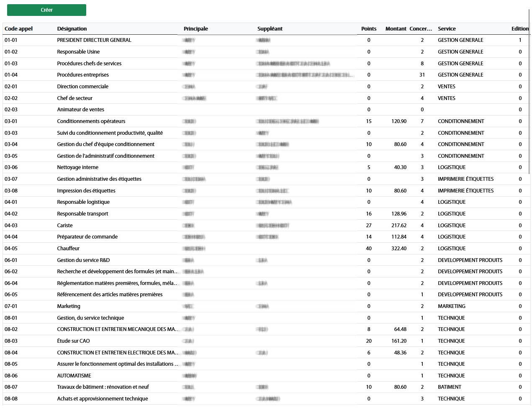This screenshot has width=532, height=408.
Task: Click code cell 02-03
Action: coord(11,110)
